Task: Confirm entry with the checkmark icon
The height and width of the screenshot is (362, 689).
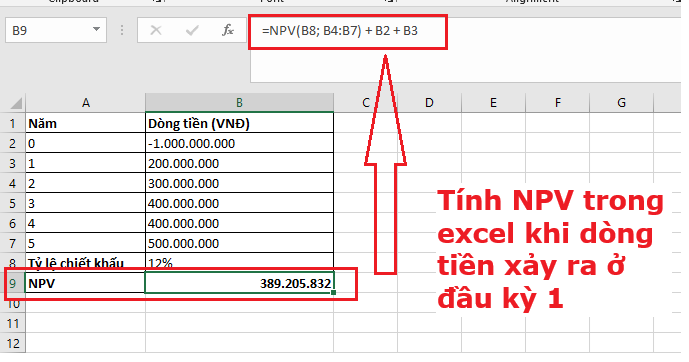Action: pyautogui.click(x=192, y=30)
